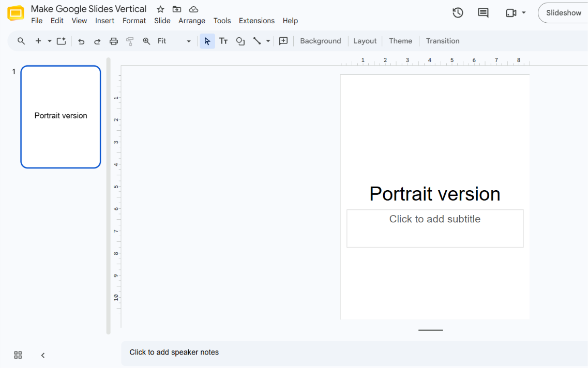Select slide 1 thumbnail in filmstrip
Screen dimensions: 588x368
coord(61,117)
